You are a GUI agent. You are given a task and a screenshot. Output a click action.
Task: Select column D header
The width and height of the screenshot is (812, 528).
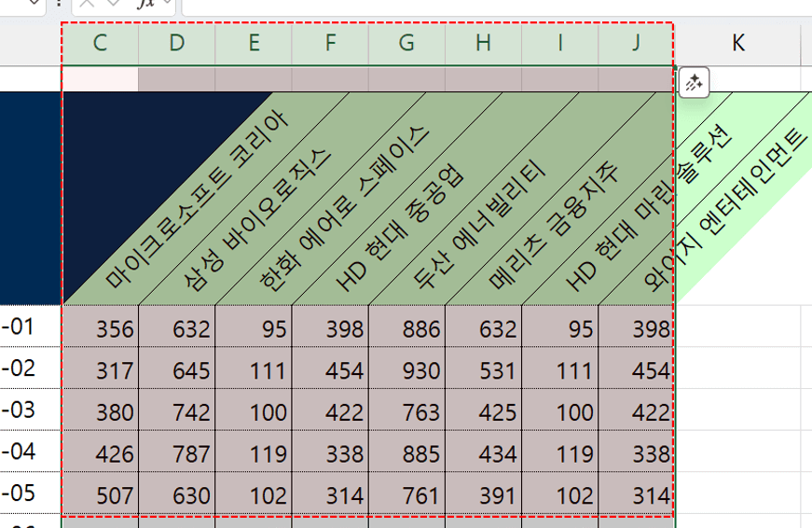pyautogui.click(x=176, y=44)
